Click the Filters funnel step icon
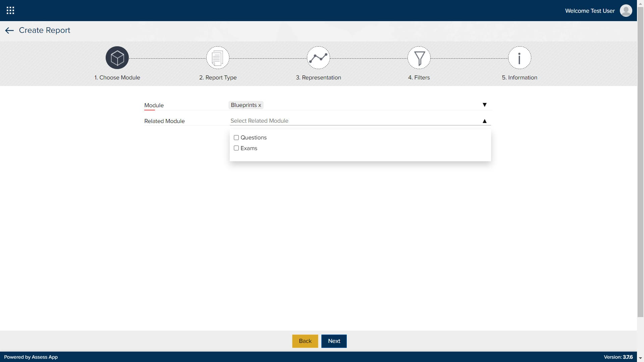Screen dimensions: 644x362 click(419, 58)
